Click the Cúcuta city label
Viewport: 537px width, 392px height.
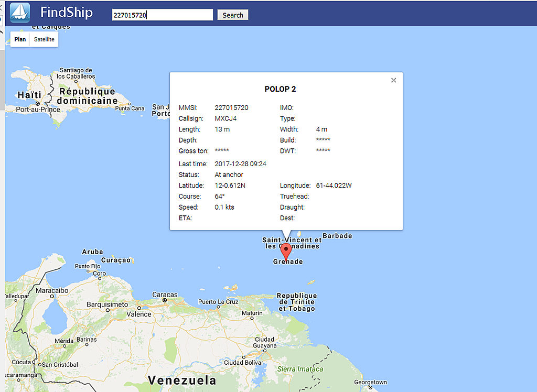pyautogui.click(x=22, y=362)
